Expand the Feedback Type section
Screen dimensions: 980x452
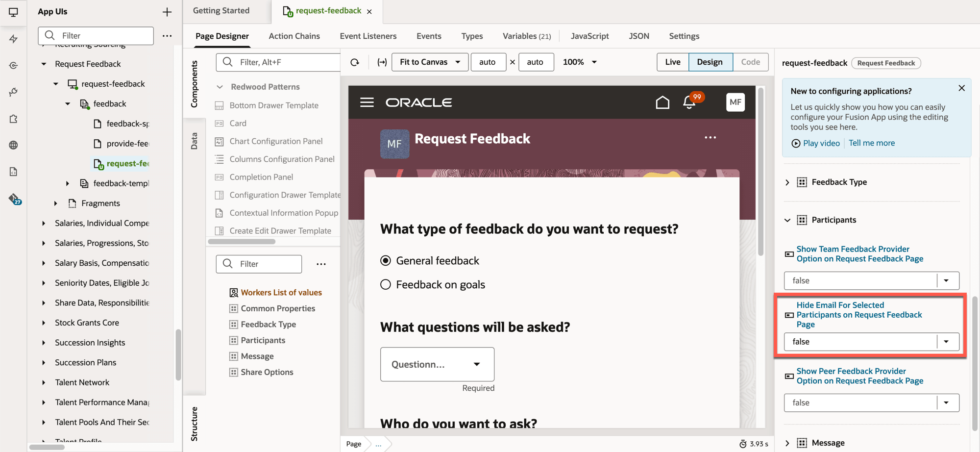tap(787, 182)
